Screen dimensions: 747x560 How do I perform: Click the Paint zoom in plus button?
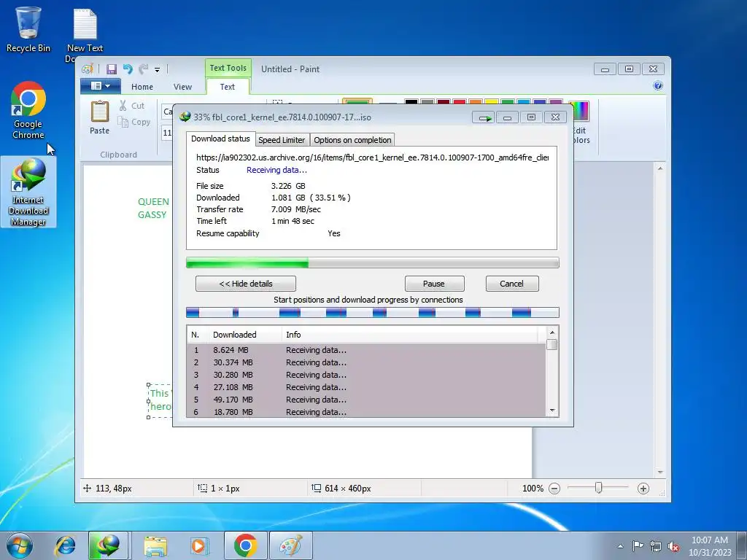click(x=643, y=489)
